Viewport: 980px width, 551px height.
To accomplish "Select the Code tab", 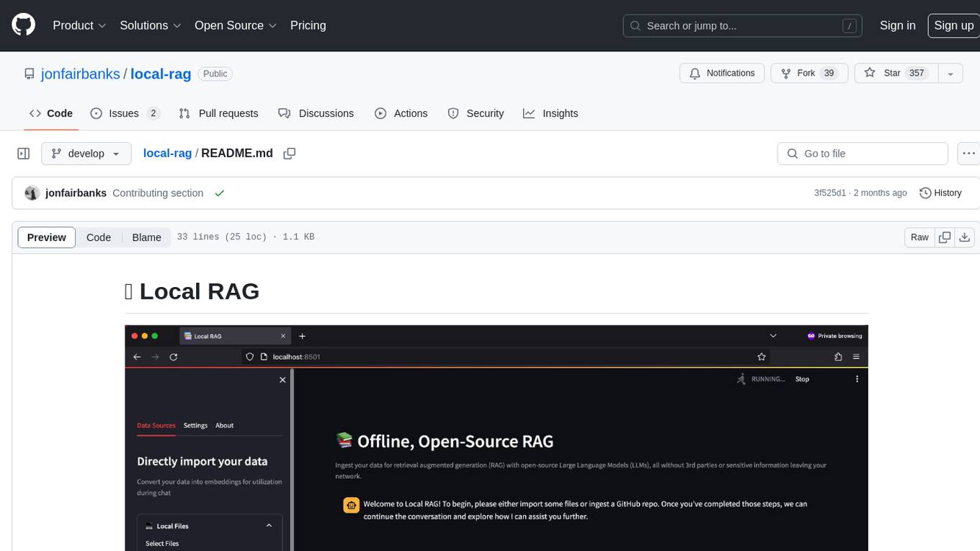I will coord(51,113).
